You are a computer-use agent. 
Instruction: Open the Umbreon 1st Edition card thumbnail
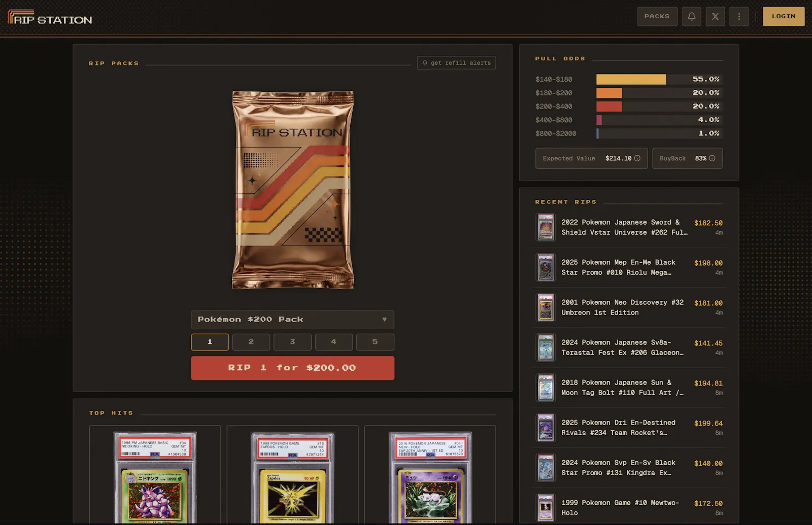pyautogui.click(x=546, y=307)
